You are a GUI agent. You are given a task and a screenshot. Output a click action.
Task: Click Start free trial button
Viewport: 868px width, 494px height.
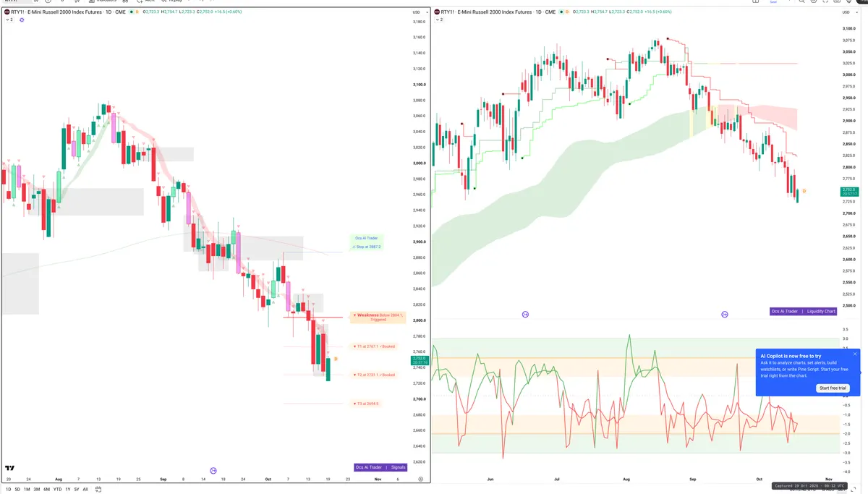[x=833, y=388]
